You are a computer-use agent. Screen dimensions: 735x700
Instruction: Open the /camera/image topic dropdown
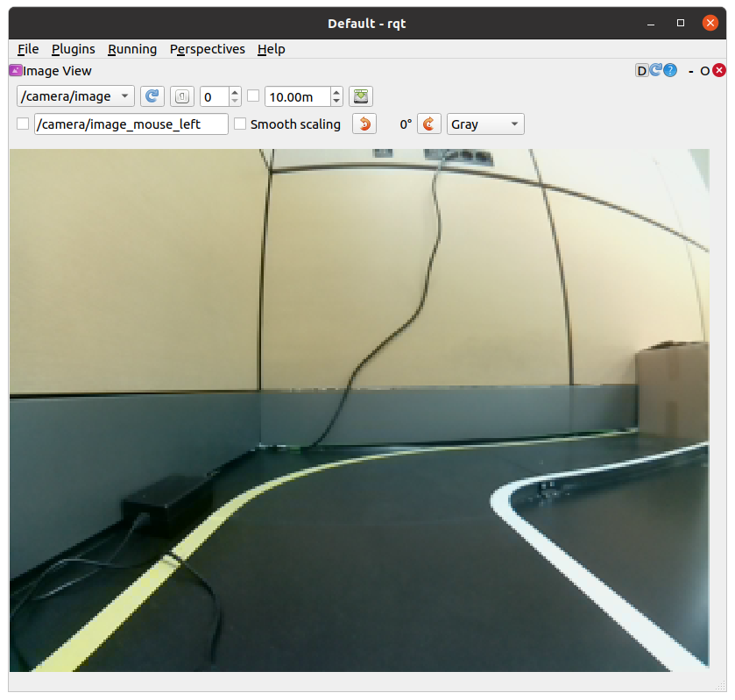[75, 96]
